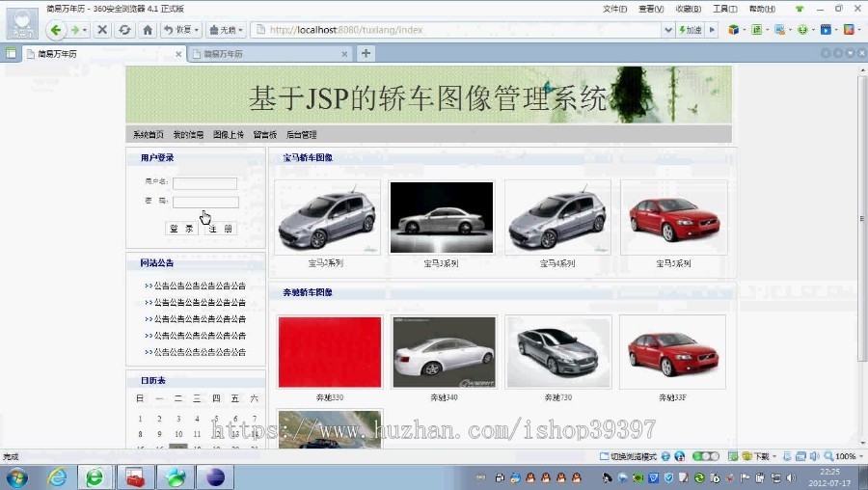The height and width of the screenshot is (490, 868).
Task: Click 切换浏览模式 in the status bar
Action: tap(628, 457)
